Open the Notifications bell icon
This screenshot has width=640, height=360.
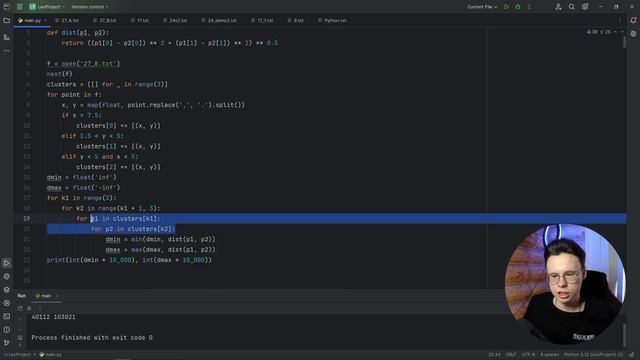tap(633, 20)
